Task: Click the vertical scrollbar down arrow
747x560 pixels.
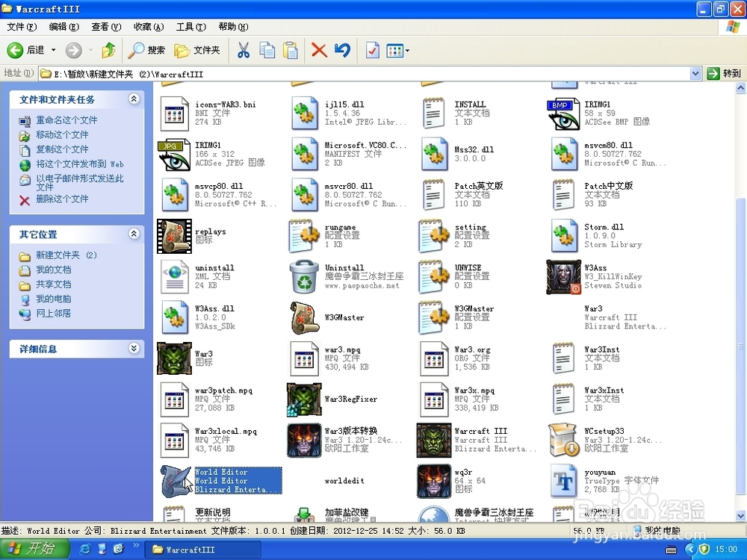Action: coord(741,515)
